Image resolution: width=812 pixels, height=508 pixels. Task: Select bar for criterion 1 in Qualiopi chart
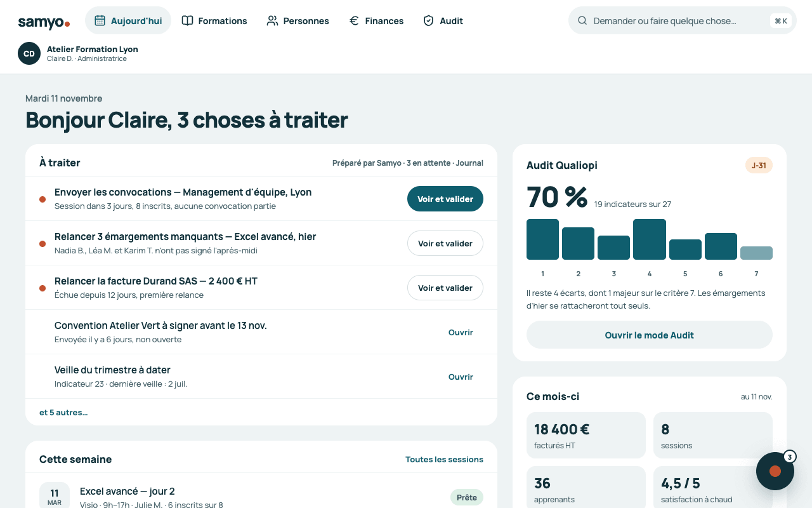542,239
